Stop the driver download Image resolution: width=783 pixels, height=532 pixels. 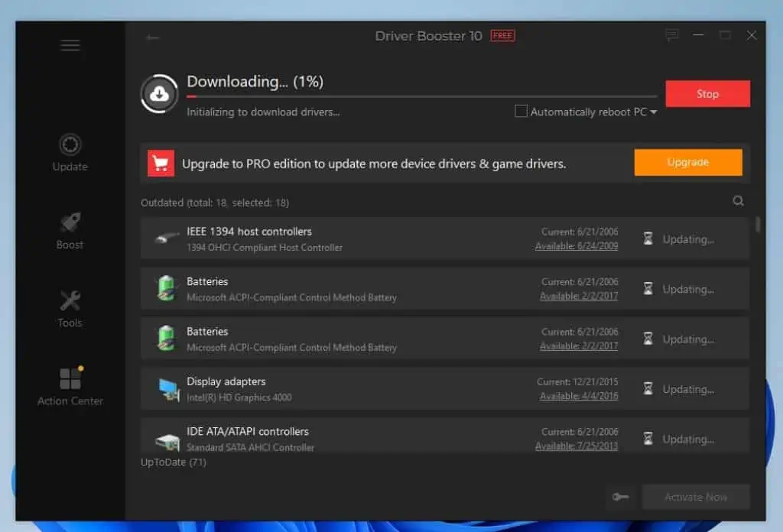(707, 94)
